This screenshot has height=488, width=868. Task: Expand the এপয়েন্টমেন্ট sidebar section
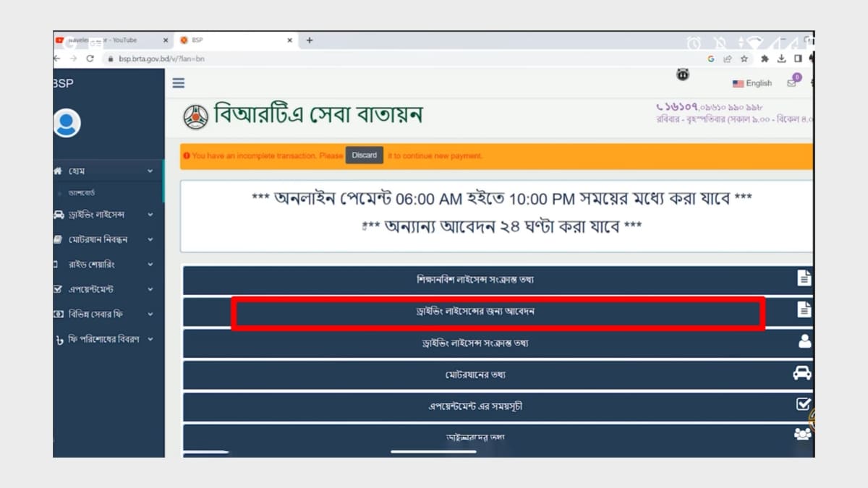(150, 289)
